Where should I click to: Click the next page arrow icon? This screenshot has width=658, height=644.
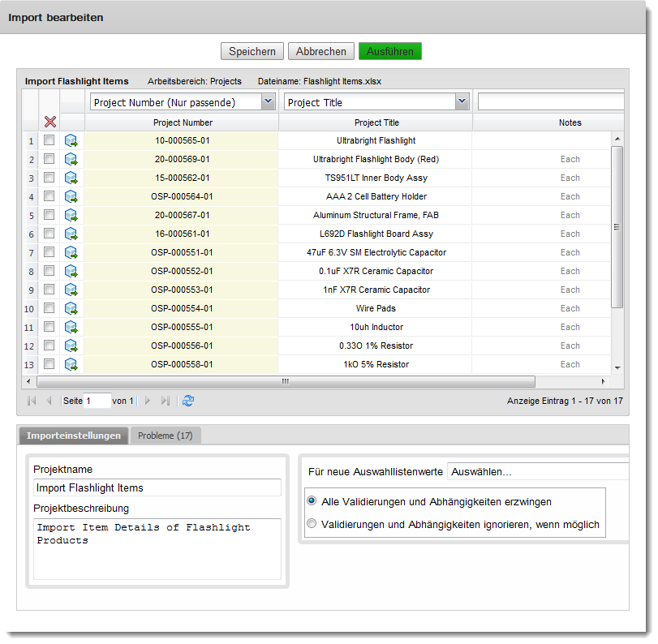tap(148, 401)
